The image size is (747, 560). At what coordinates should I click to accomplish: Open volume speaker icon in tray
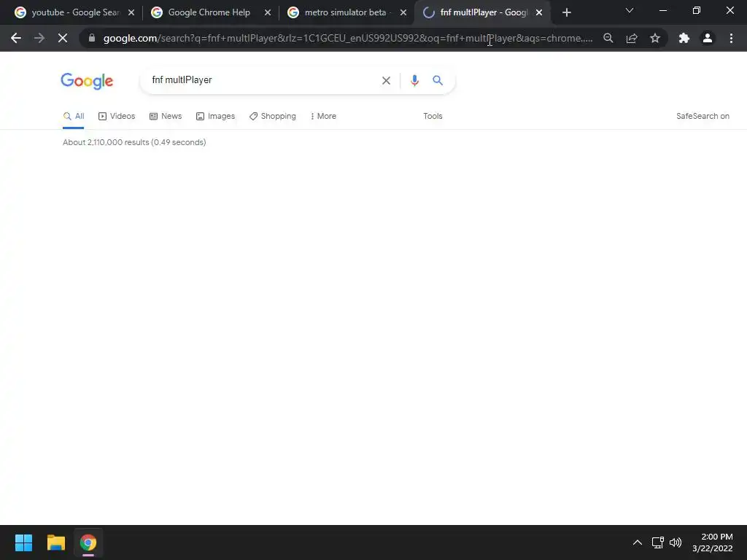click(x=676, y=542)
